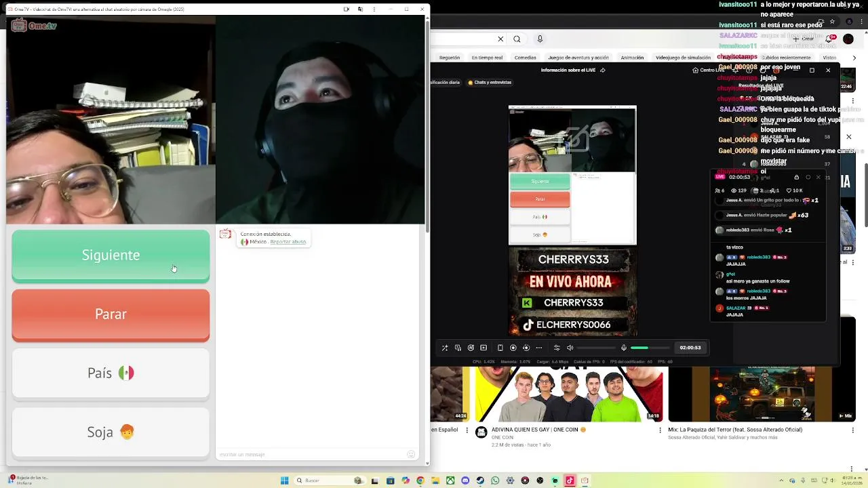Open TikTok LIVE Studio taskbar icon
Image resolution: width=868 pixels, height=488 pixels.
570,481
